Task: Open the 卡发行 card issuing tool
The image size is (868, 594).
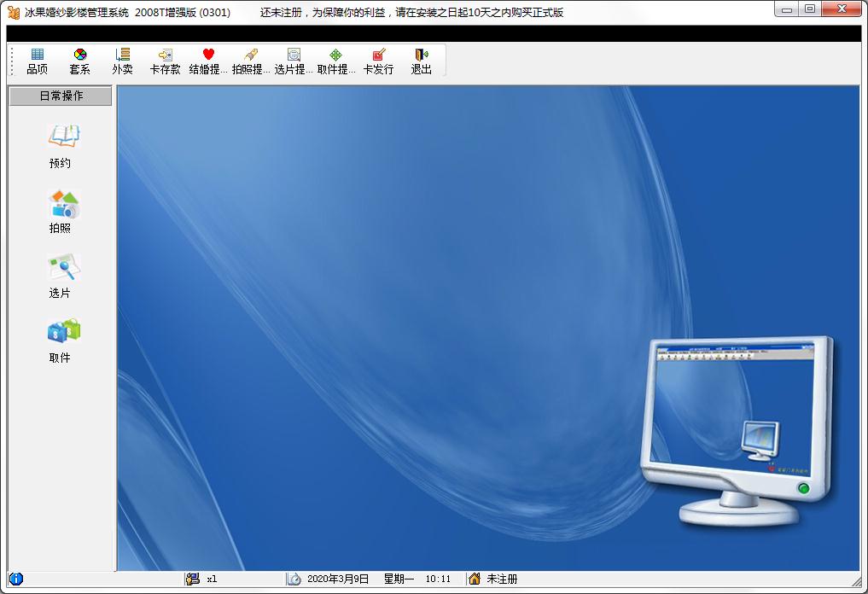Action: pos(379,61)
